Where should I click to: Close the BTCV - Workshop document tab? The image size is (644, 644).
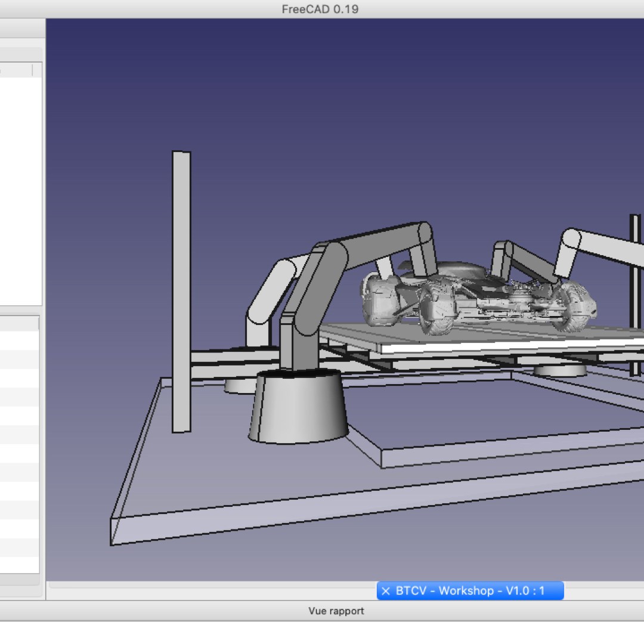coord(385,591)
